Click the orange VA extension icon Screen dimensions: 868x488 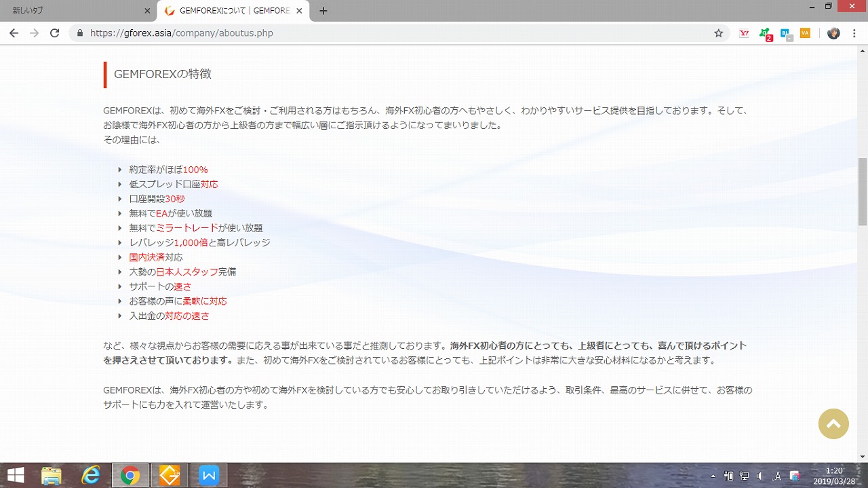tap(805, 33)
